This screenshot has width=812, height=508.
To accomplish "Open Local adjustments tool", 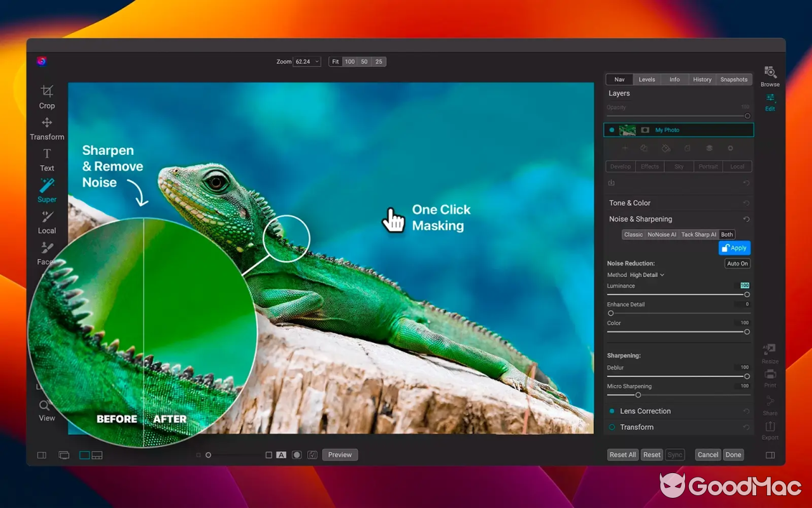I will [46, 222].
